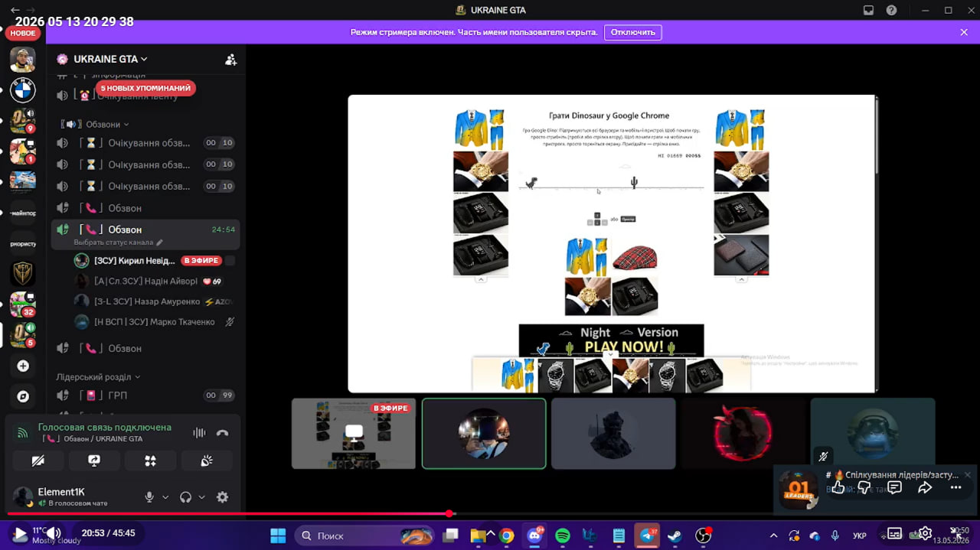Add a server with plus icon
Image resolution: width=980 pixels, height=550 pixels.
pyautogui.click(x=23, y=366)
